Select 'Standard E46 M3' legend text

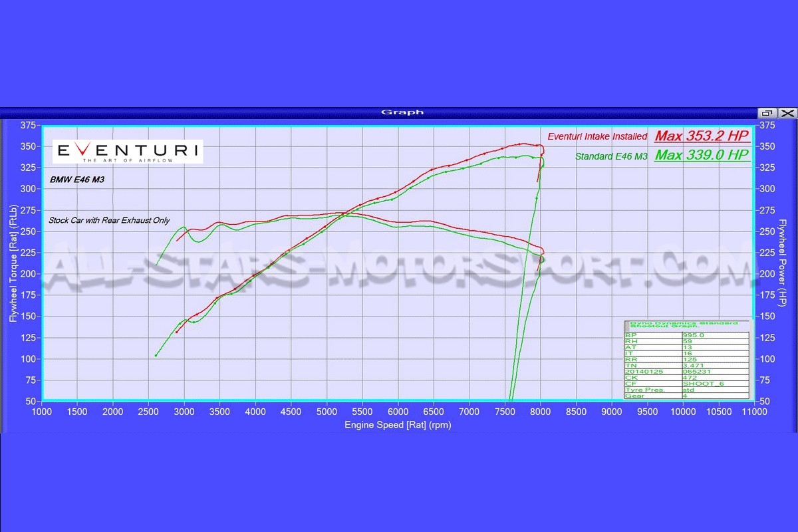[612, 156]
